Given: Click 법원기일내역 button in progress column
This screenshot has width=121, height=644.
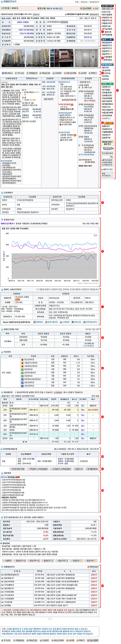Looking at the screenshot, I should tap(49, 99).
